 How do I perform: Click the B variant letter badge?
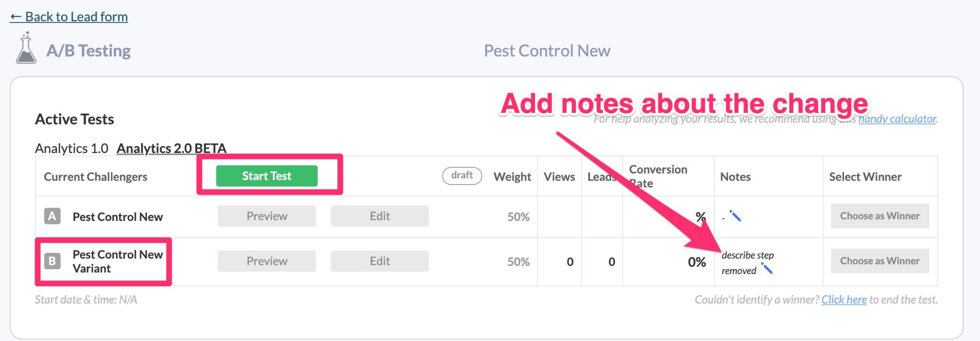52,261
